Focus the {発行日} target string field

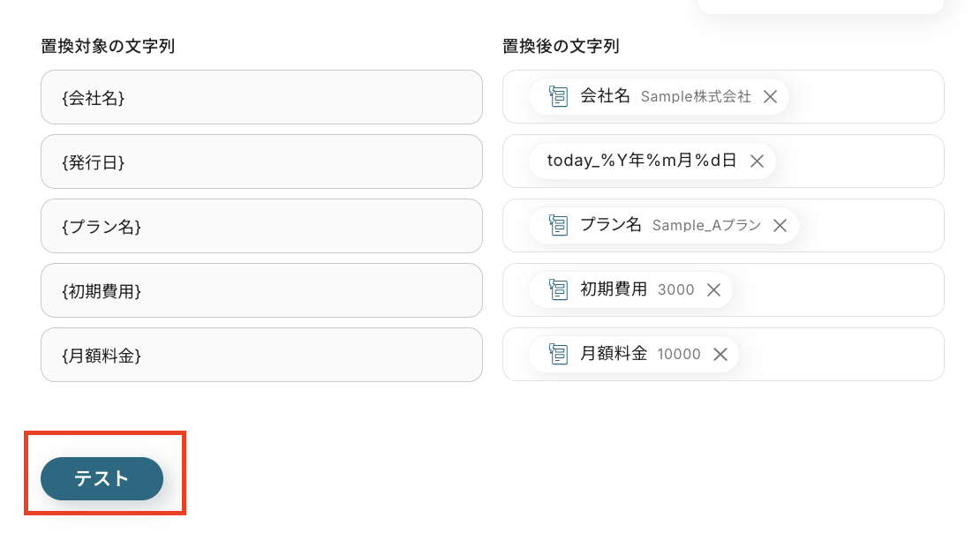coord(261,161)
